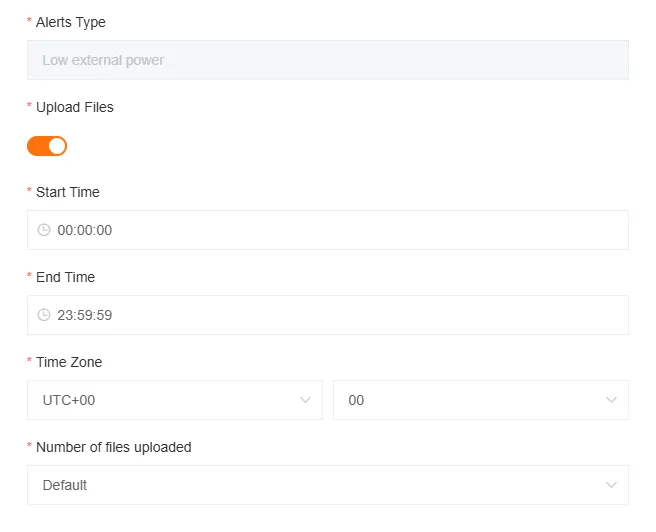
Task: Click the white knob of the orange switch
Action: pos(57,146)
